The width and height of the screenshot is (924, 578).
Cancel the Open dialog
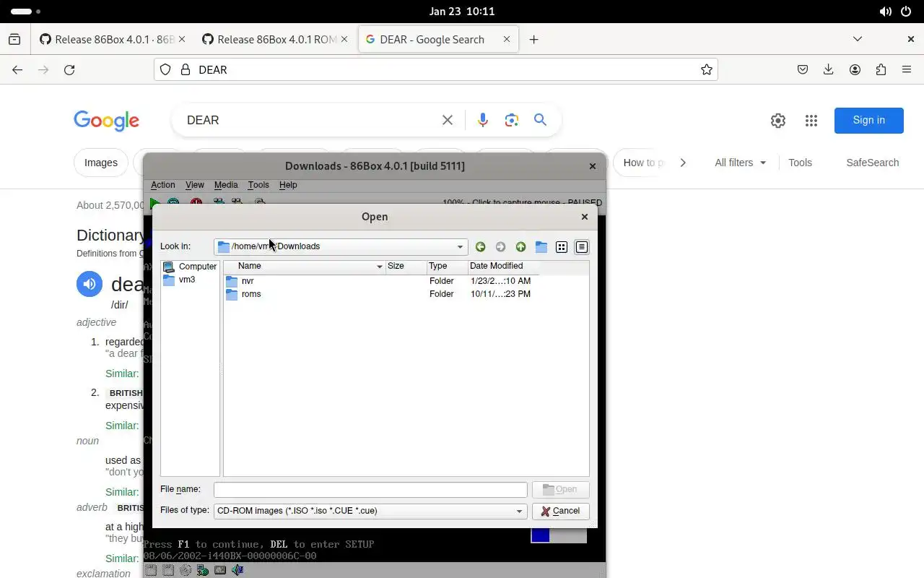point(561,511)
